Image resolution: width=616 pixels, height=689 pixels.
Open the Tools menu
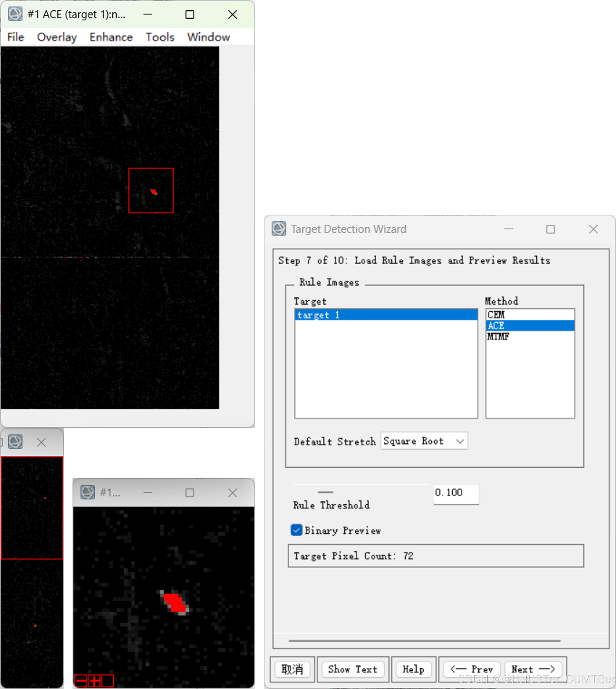[160, 37]
